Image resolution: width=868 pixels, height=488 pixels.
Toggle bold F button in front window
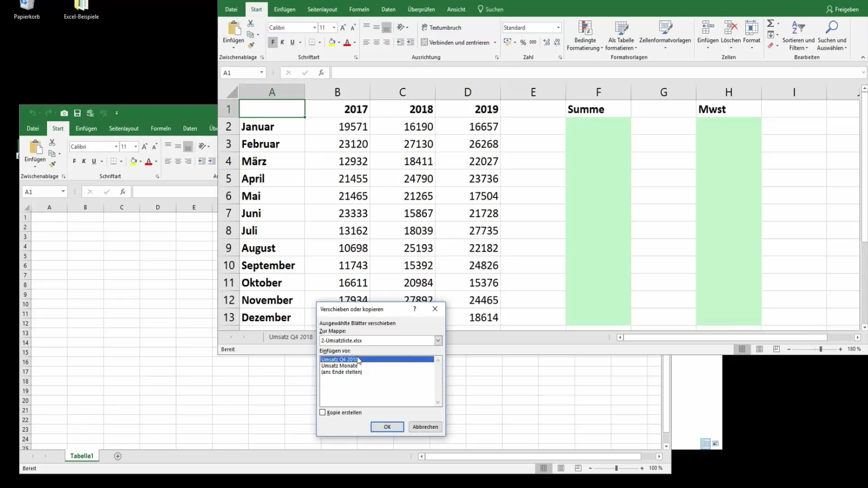coord(273,42)
